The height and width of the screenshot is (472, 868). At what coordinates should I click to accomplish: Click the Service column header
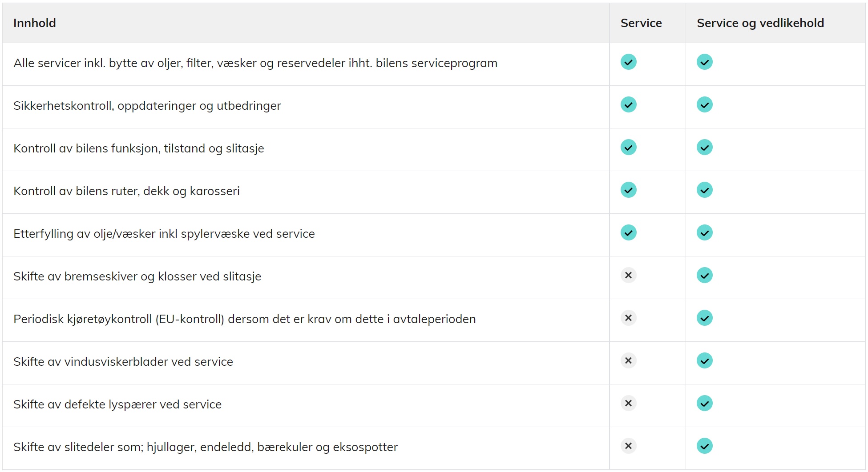point(641,23)
